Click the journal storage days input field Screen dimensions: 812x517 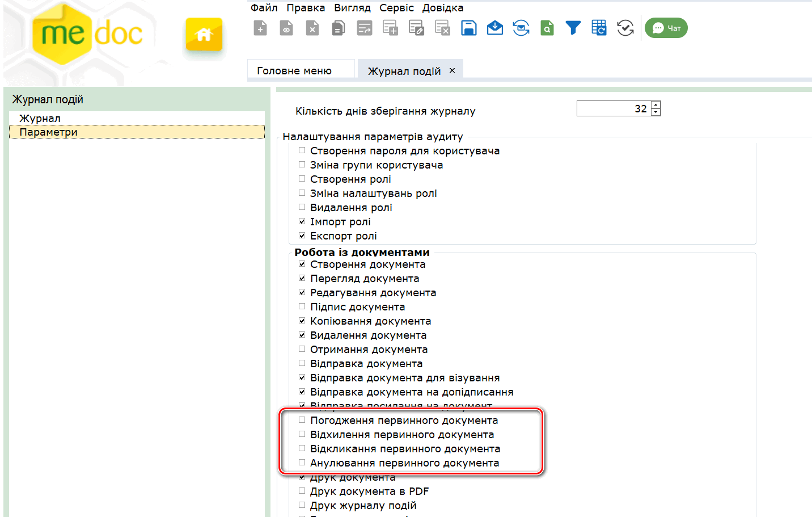pos(612,108)
